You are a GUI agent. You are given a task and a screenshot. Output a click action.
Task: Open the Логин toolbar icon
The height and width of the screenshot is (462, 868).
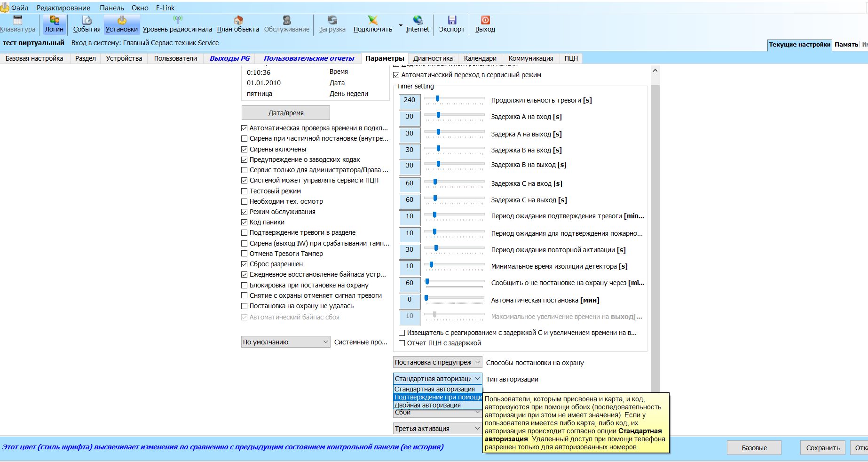(54, 20)
